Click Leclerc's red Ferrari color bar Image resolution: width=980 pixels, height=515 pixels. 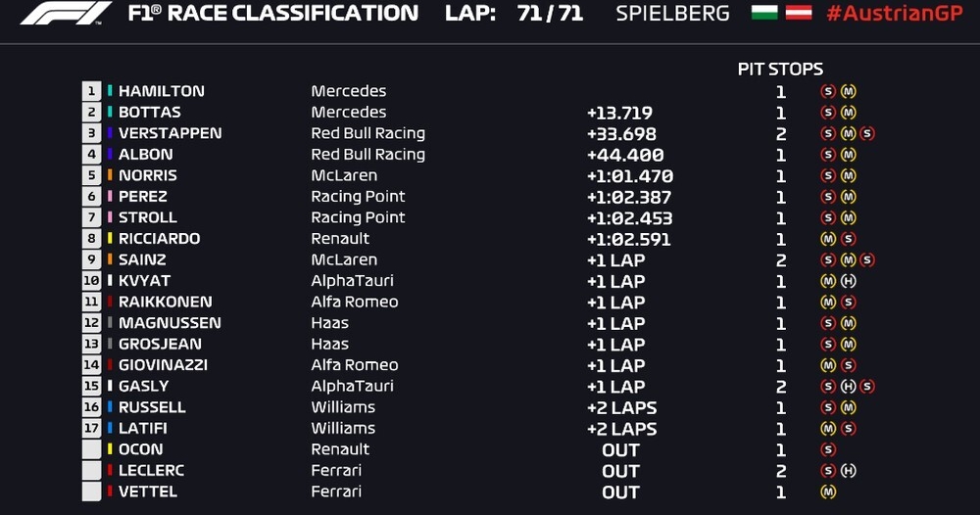[x=111, y=471]
